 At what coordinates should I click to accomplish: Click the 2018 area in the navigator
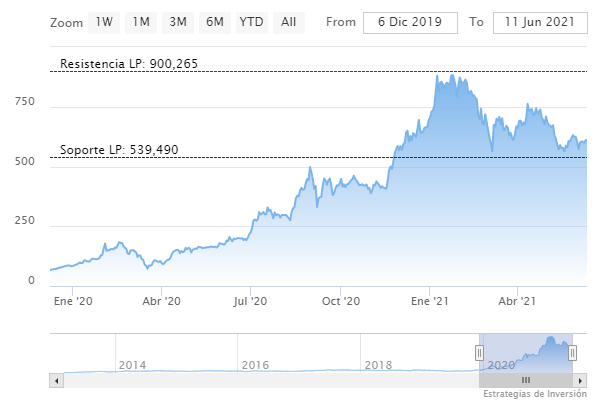point(378,365)
